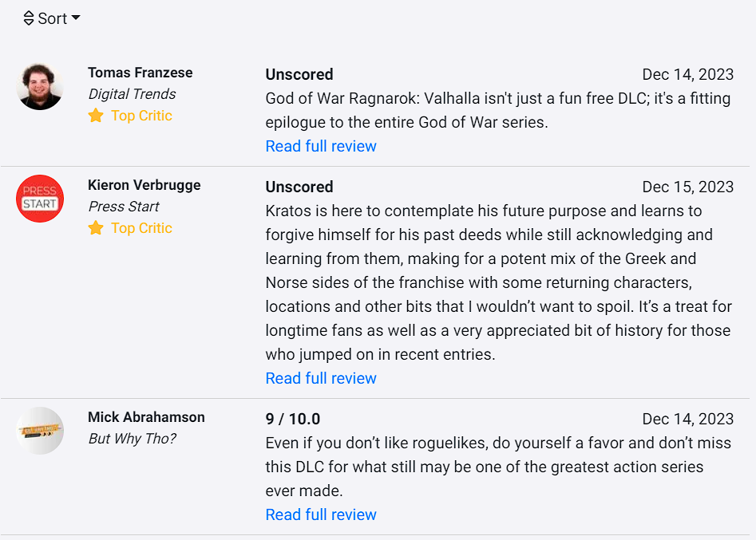Open critic Kieron Verbrugge's profile name
The height and width of the screenshot is (540, 756).
pyautogui.click(x=144, y=185)
